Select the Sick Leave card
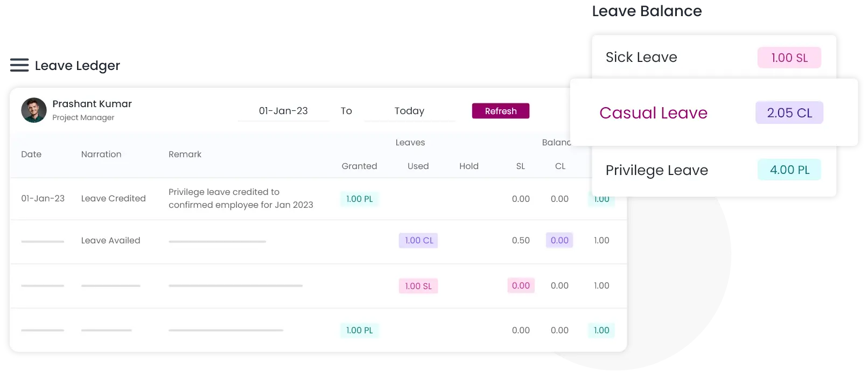Viewport: 868px width, 371px height. (641, 57)
